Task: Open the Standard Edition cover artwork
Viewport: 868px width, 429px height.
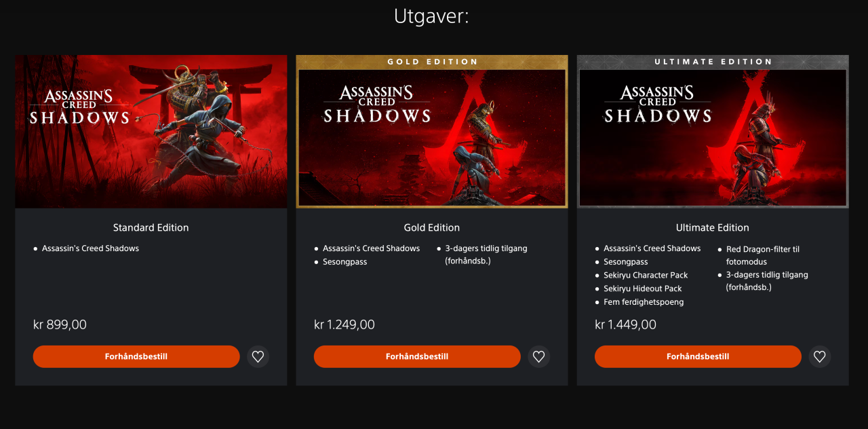Action: point(151,132)
